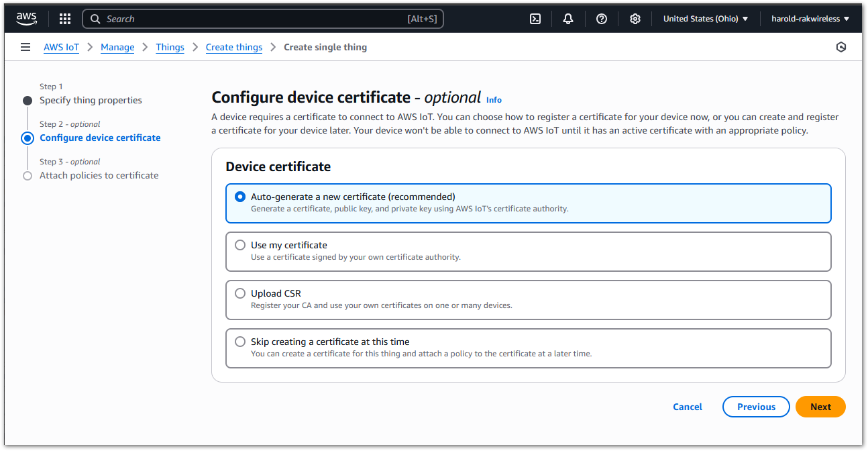This screenshot has width=868, height=451.
Task: Click the AWS logo to return home
Action: [x=25, y=18]
